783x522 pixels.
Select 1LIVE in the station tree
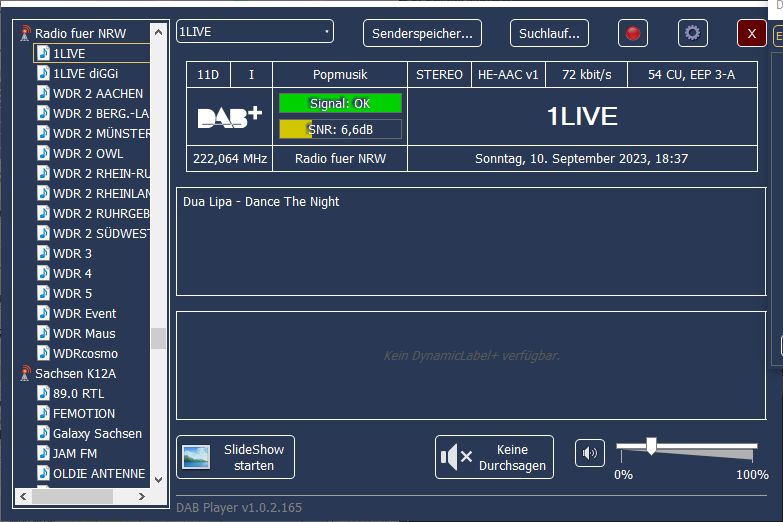pos(92,53)
